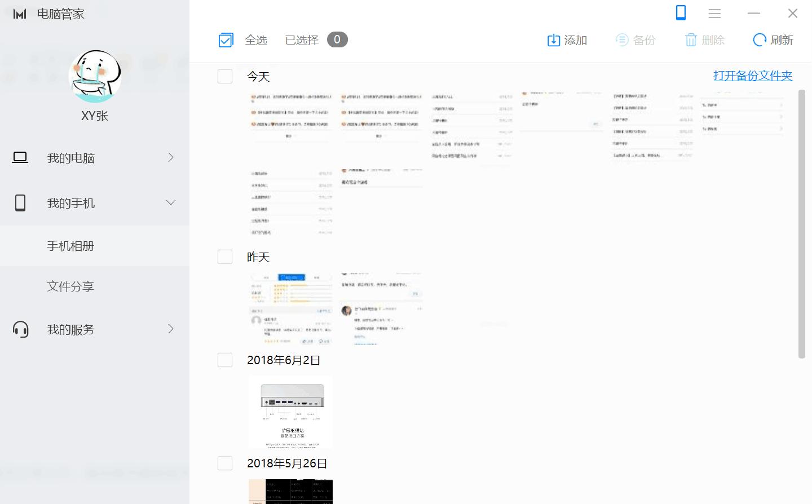Expand the 我的服务 section
The width and height of the screenshot is (812, 504).
click(x=171, y=329)
